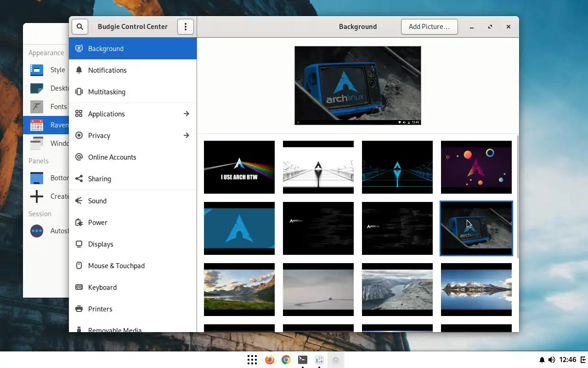This screenshot has height=368, width=588.
Task: Open the Budgie Control Center taskbar button
Action: pos(336,360)
